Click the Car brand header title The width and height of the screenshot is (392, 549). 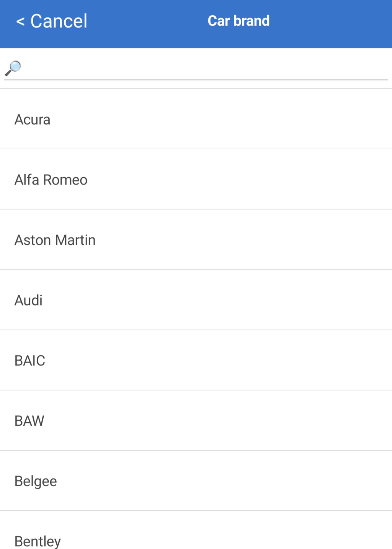(x=238, y=21)
